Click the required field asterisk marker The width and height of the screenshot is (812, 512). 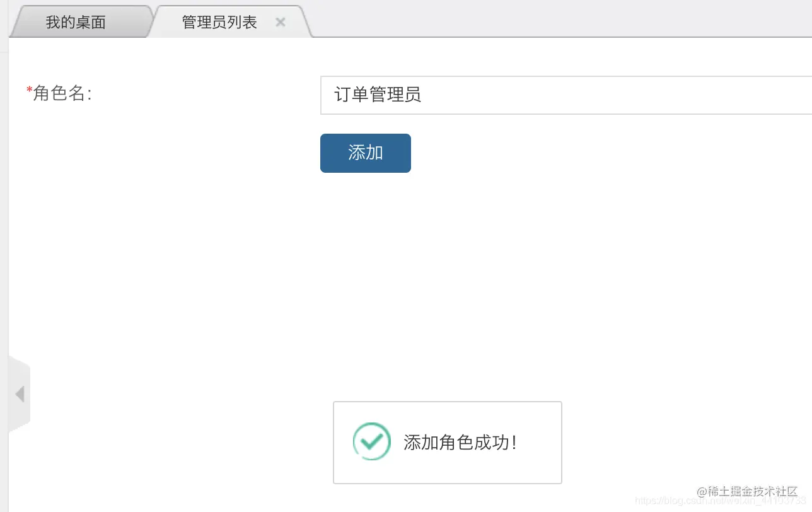(x=29, y=90)
